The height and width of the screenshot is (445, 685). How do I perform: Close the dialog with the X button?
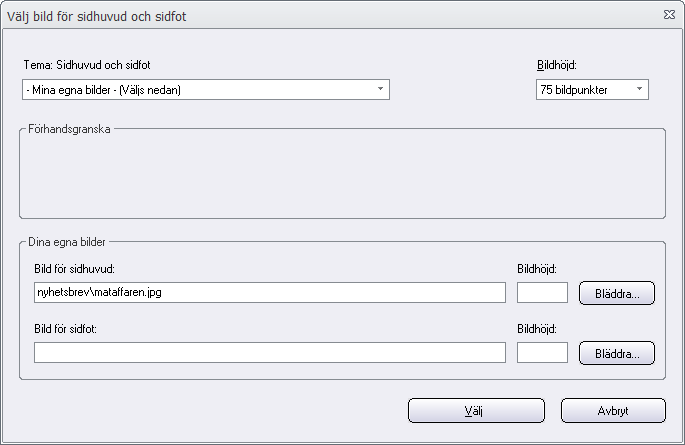[669, 15]
